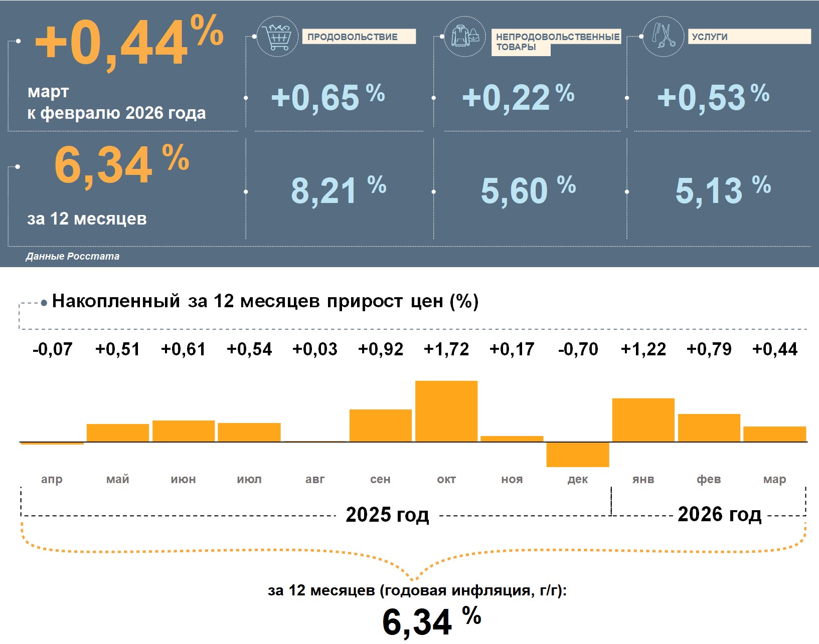Click the +1,72 value above the chart
The height and width of the screenshot is (644, 819).
pyautogui.click(x=446, y=349)
